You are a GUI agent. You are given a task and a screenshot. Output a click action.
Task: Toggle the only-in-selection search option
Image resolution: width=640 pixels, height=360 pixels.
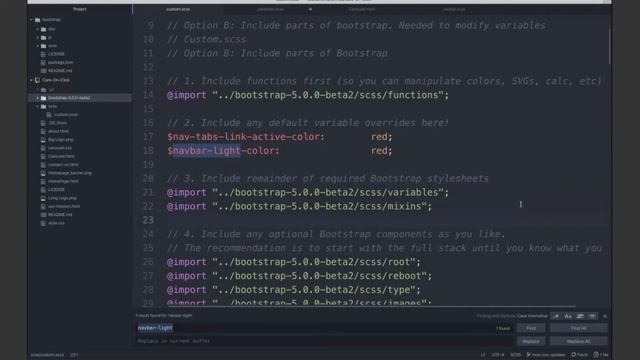click(x=580, y=316)
